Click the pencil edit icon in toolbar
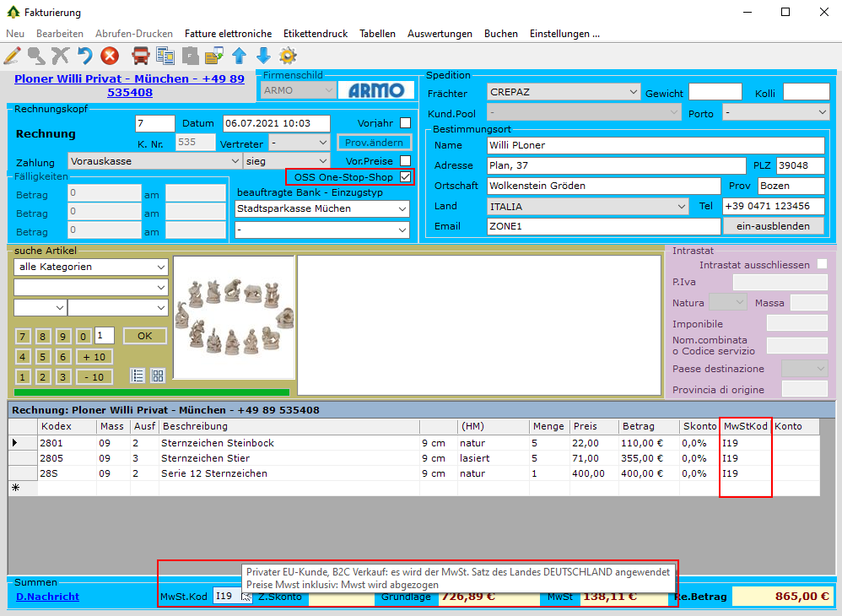The width and height of the screenshot is (842, 616). point(12,56)
